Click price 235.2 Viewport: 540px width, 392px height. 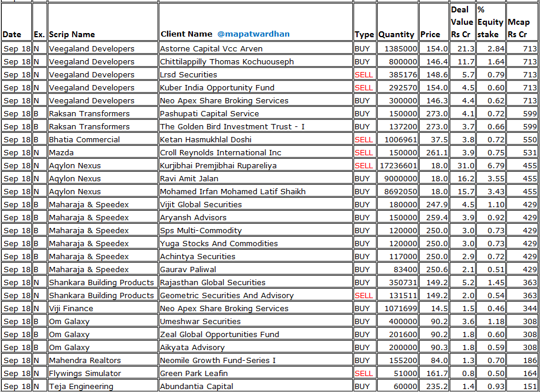coord(437,387)
